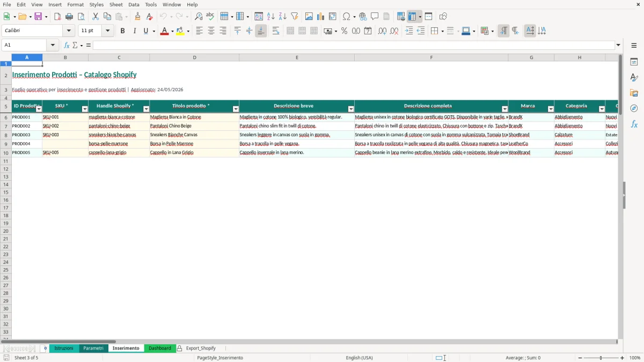Clear direct formatting
The height and width of the screenshot is (362, 644).
point(149,17)
